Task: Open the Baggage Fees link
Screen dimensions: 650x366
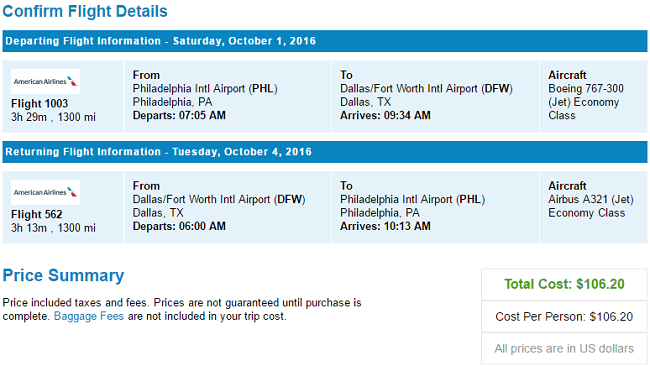Action: [89, 316]
